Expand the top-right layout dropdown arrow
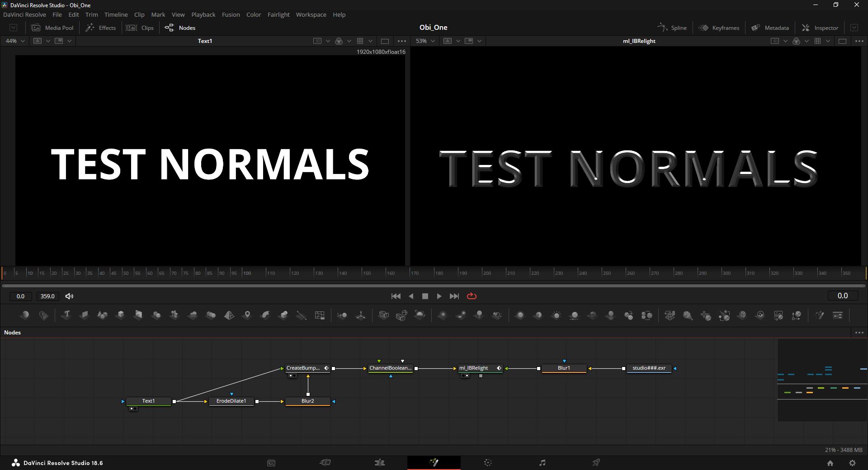This screenshot has width=868, height=470. 854,28
